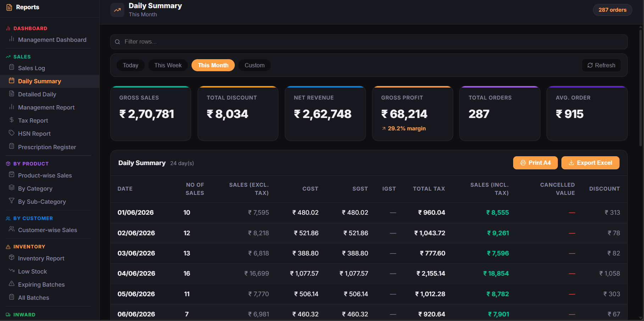Click the Sales Log clipboard icon
The width and height of the screenshot is (644, 321).
(x=12, y=67)
